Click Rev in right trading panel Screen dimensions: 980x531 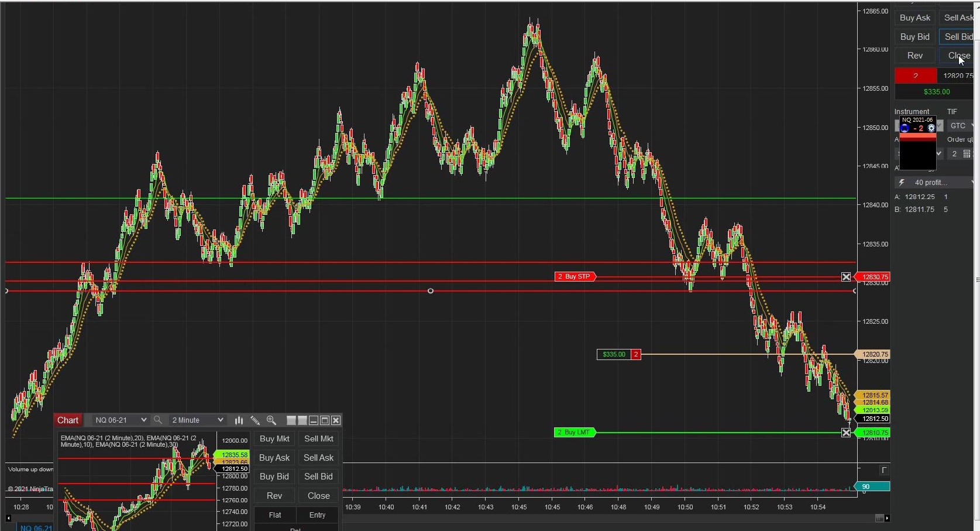(x=915, y=56)
